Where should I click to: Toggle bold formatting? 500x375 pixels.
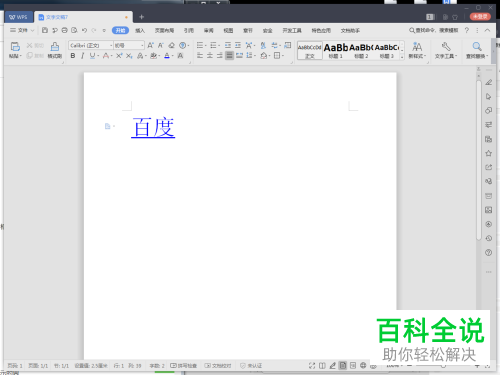[73, 56]
